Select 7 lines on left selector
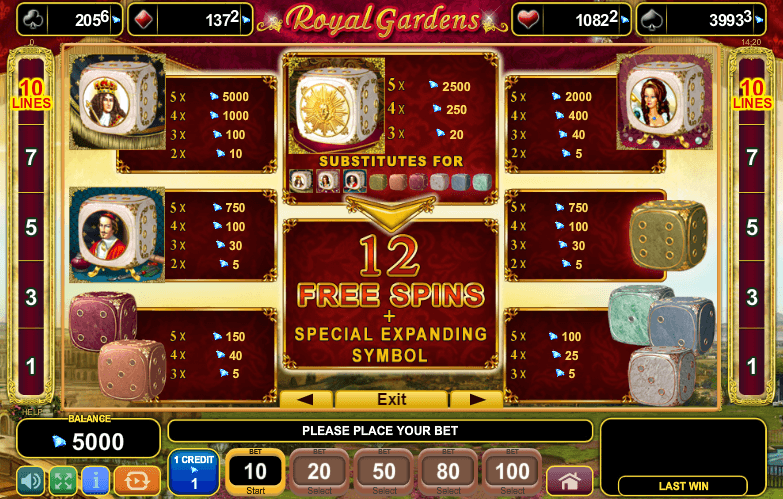 [31, 158]
